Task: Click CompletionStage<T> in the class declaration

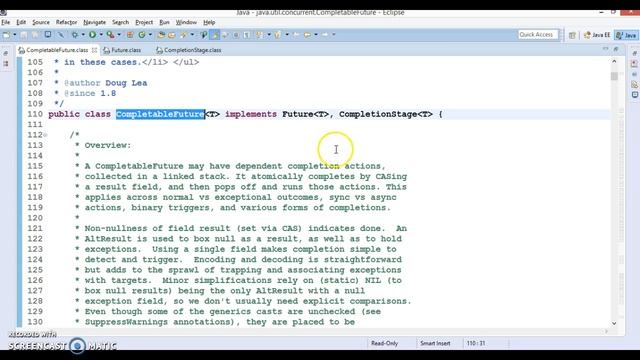Action: 386,114
